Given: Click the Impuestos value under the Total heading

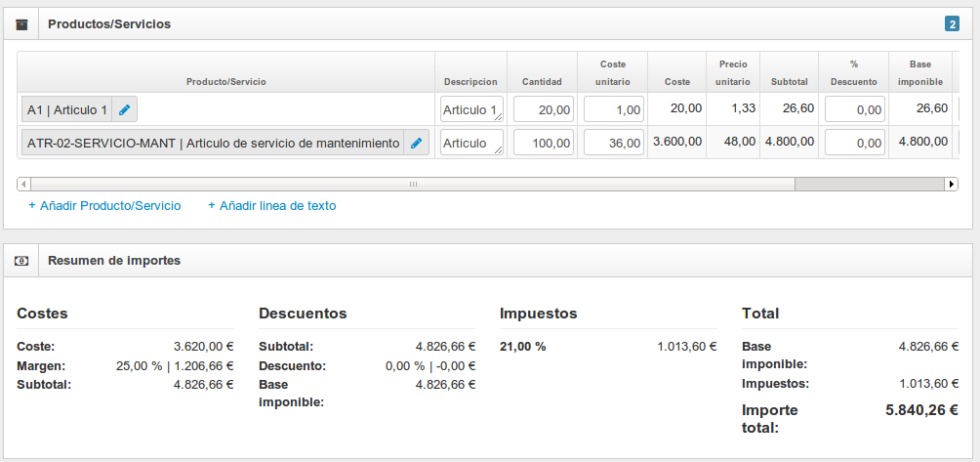Looking at the screenshot, I should pyautogui.click(x=928, y=384).
